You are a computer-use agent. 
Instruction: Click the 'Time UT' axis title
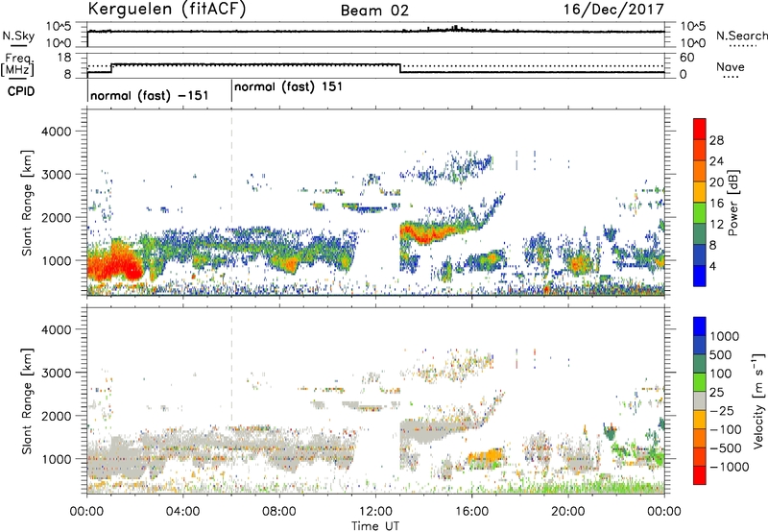(375, 526)
